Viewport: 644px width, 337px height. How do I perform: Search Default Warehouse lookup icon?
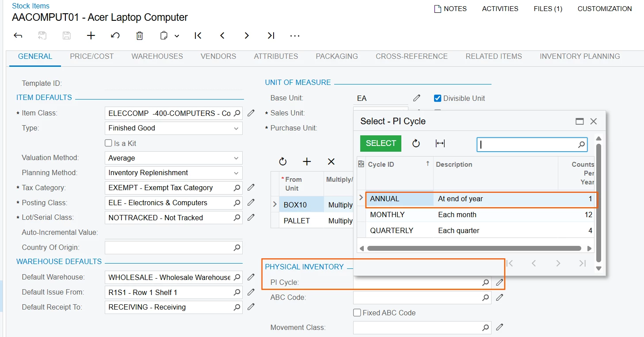click(x=237, y=277)
